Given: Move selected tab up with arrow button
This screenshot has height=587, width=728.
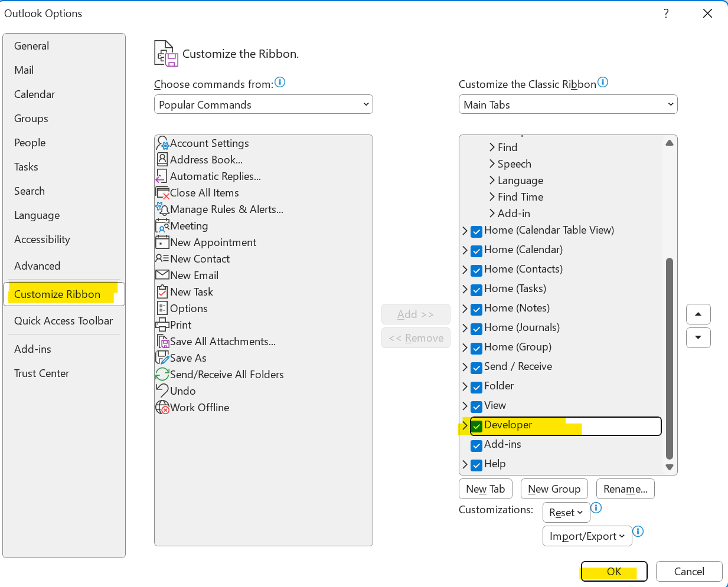Looking at the screenshot, I should point(698,314).
